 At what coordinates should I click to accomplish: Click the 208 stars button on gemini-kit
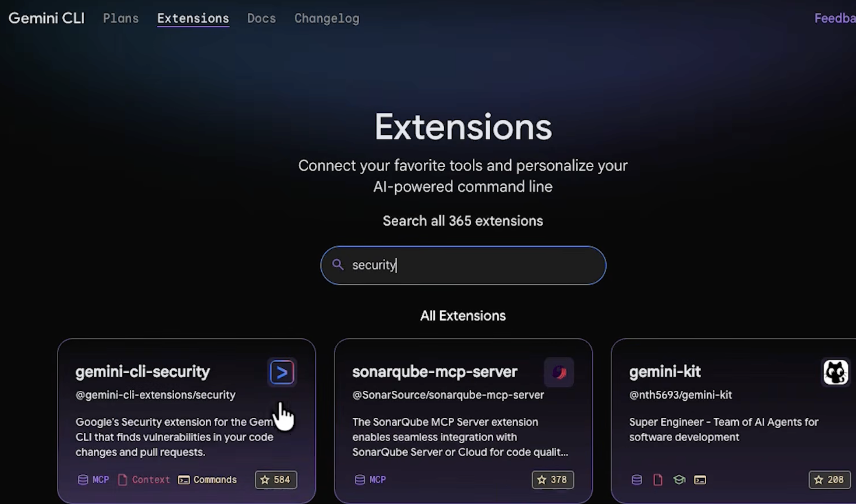[829, 480]
